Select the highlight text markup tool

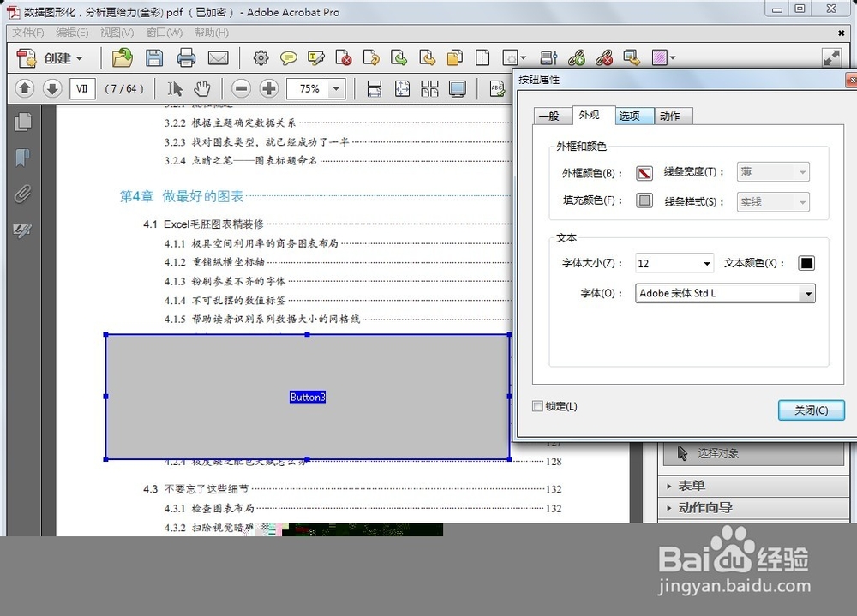pos(316,58)
